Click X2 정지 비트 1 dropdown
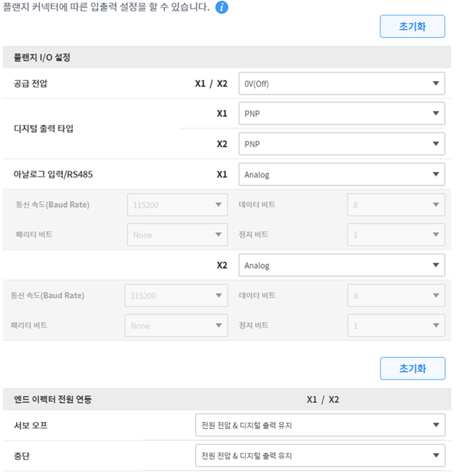Image resolution: width=457 pixels, height=476 pixels. coord(396,325)
